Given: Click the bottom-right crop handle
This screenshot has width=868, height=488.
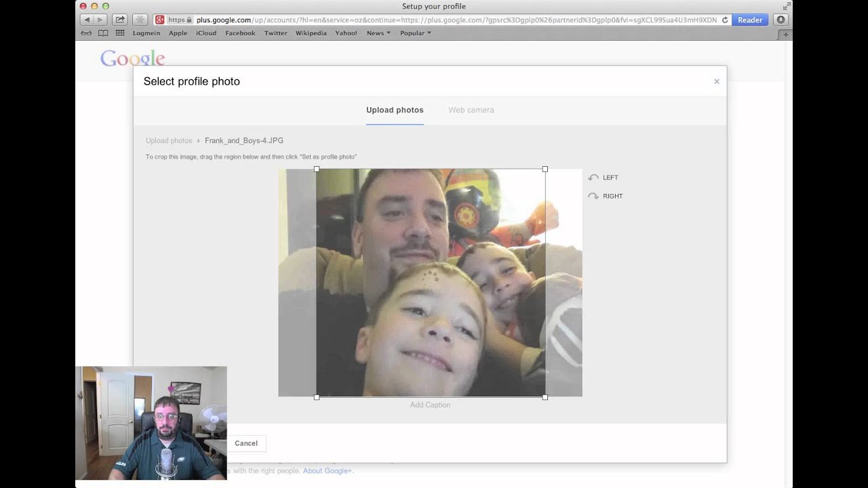Looking at the screenshot, I should 545,397.
